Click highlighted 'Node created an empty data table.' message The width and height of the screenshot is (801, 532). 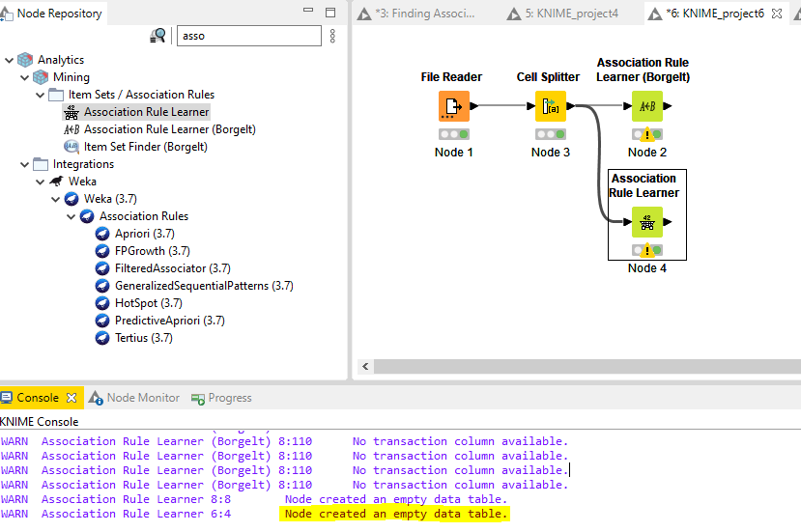[x=395, y=514]
